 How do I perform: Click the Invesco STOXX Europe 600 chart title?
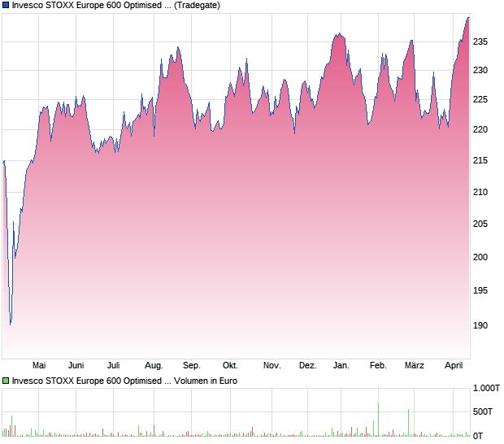115,5
